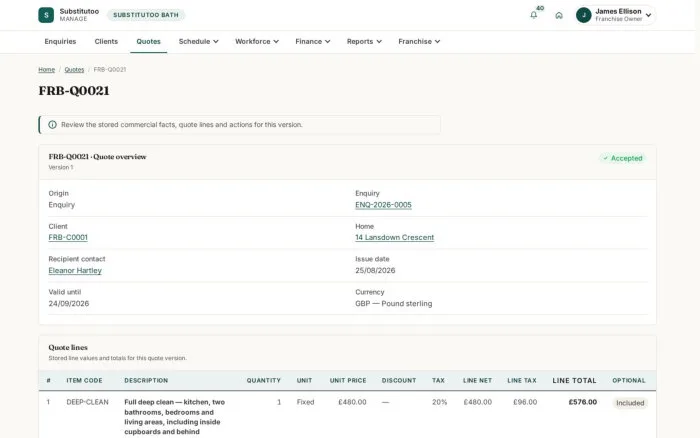Go to the Clients tab
700x438 pixels.
point(106,42)
